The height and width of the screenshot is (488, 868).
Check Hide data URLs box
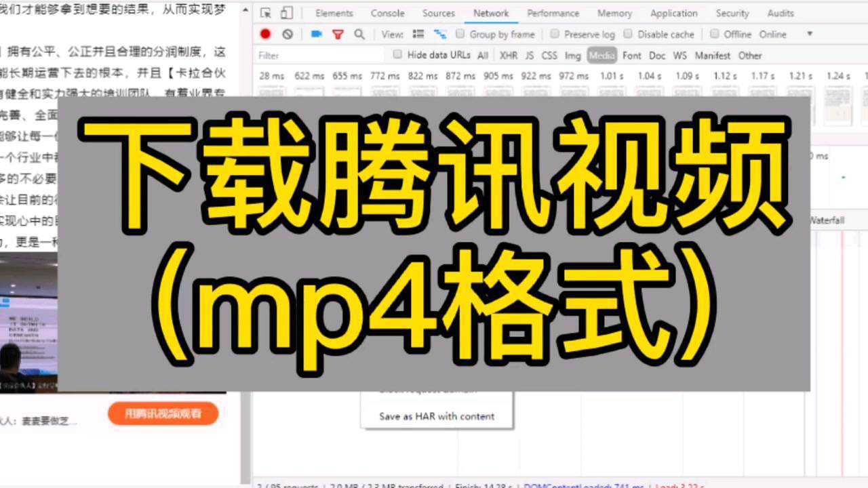(398, 55)
